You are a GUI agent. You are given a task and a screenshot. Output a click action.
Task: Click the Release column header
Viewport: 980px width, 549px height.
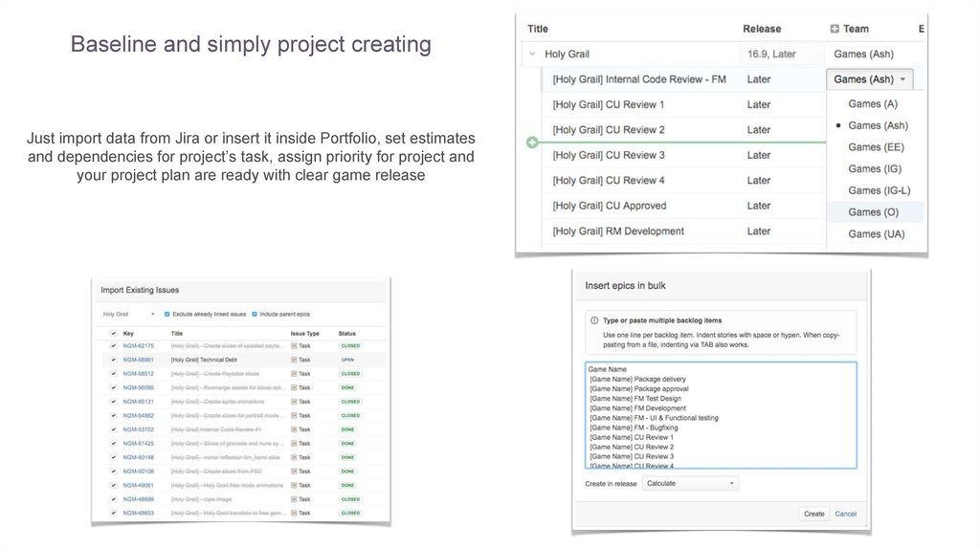(x=762, y=29)
